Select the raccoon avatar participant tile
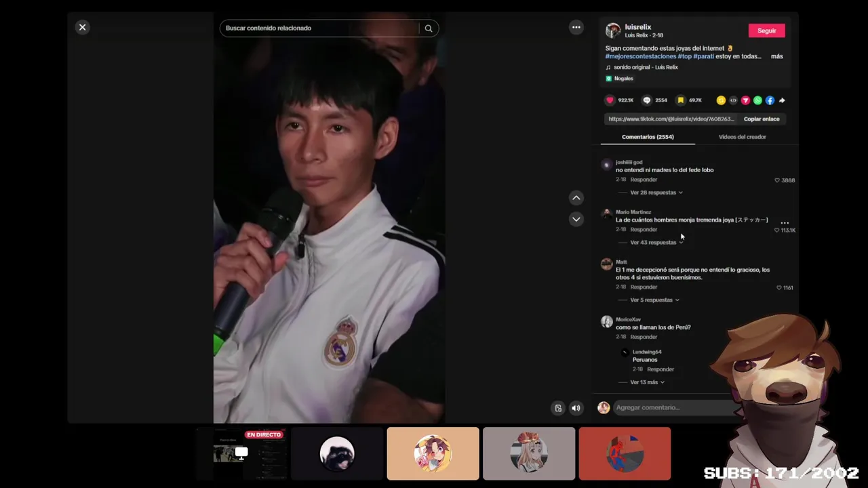Viewport: 868px width, 488px height. pos(337,453)
